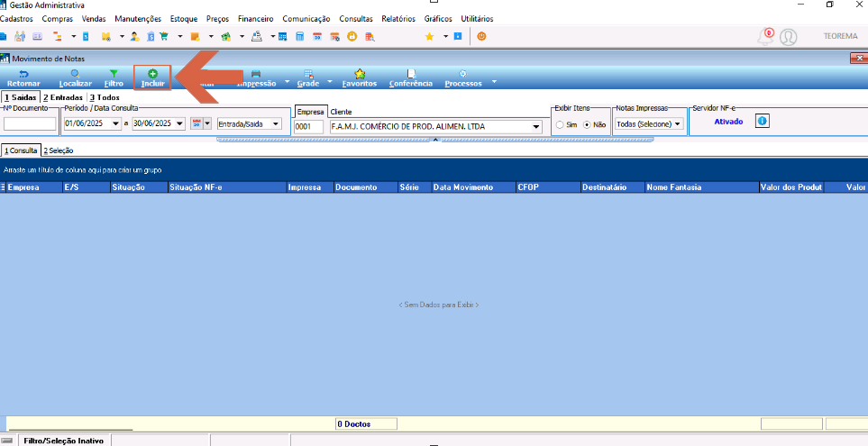Screen dimensions: 868x446
Task: Click the cash register icon
Action: [x=257, y=37]
